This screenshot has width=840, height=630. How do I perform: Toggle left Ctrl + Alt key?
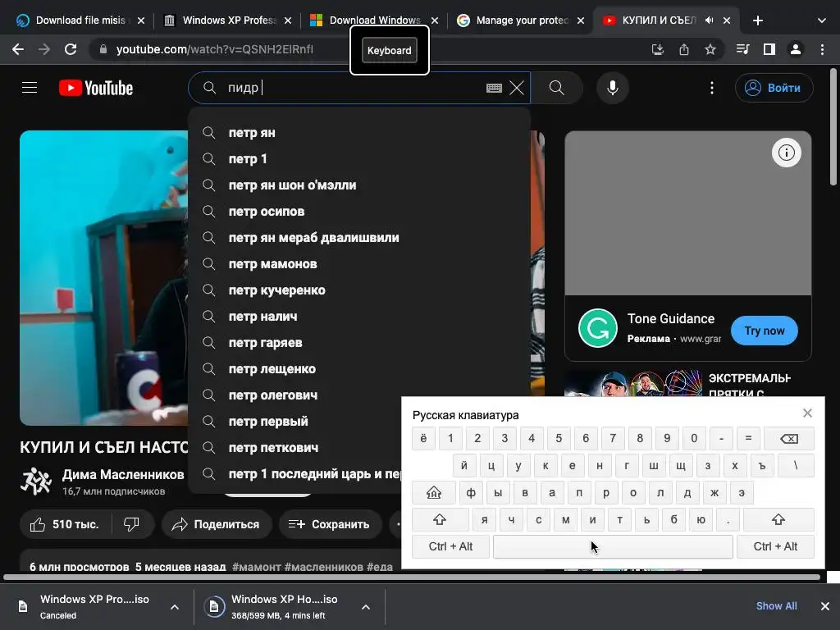(x=450, y=546)
